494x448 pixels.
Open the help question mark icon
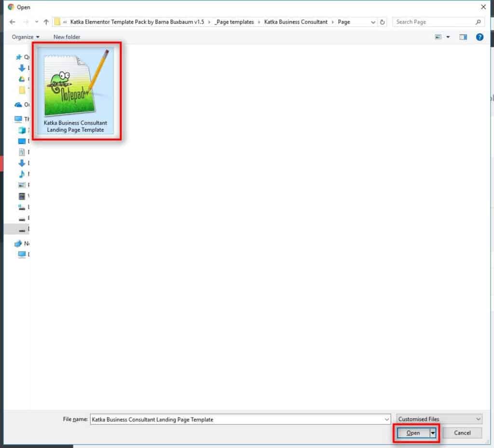coord(480,37)
